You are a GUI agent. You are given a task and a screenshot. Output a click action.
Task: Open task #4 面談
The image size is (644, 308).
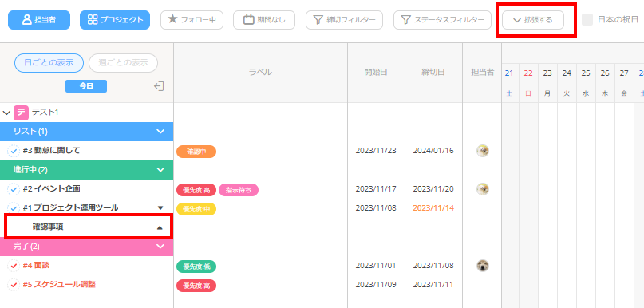pyautogui.click(x=36, y=265)
